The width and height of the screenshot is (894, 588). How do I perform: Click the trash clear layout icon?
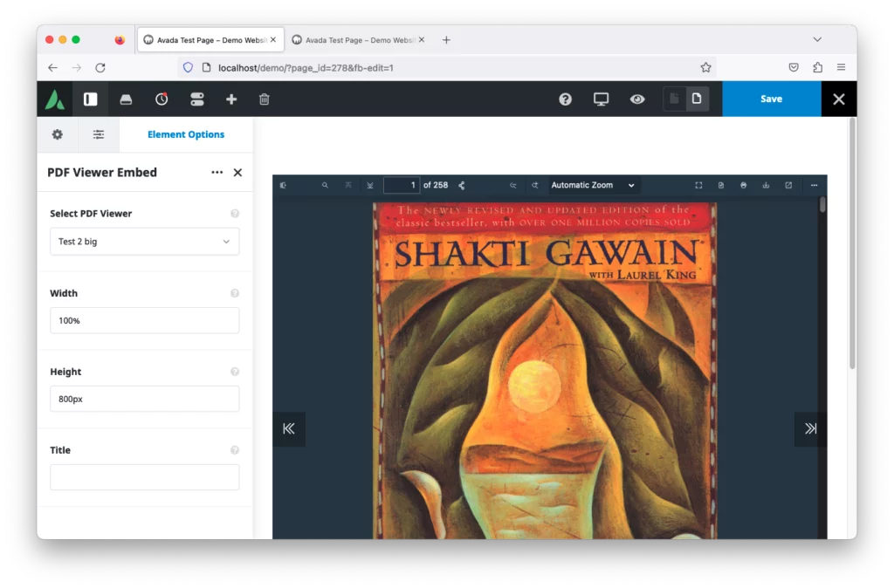[x=264, y=99]
